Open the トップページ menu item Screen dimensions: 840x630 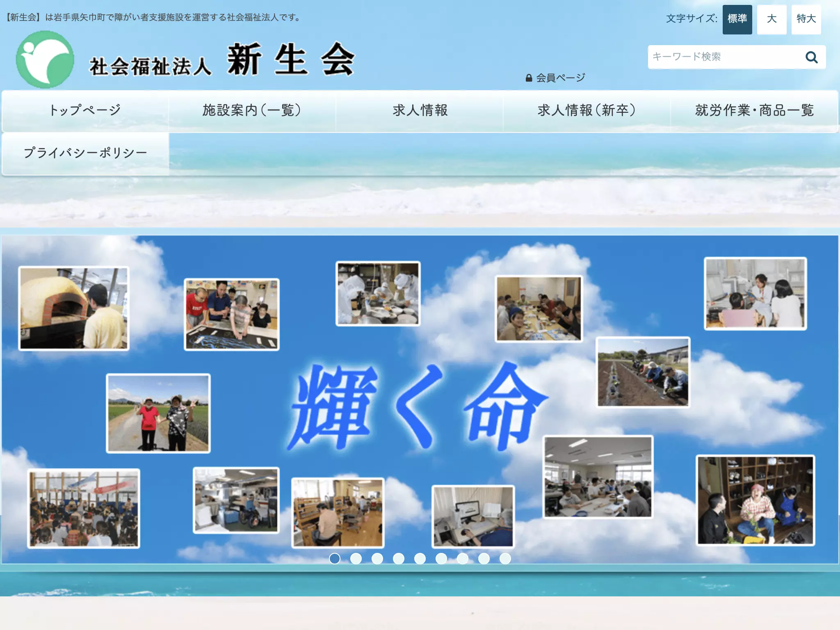coord(85,110)
